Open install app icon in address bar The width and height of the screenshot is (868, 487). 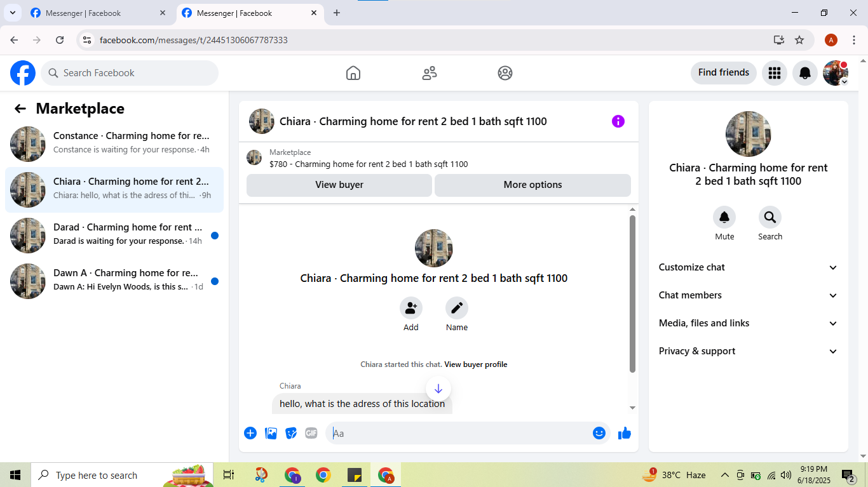779,40
